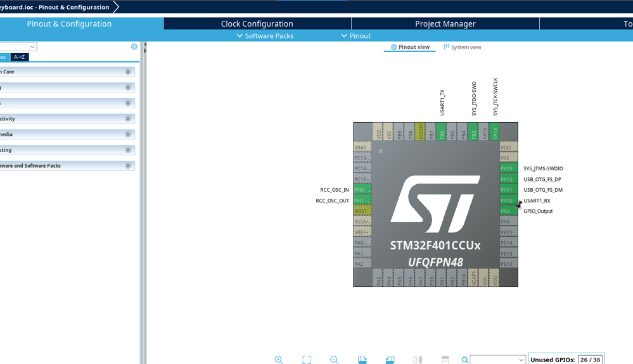Select pin PA12 on the chip

point(509,179)
